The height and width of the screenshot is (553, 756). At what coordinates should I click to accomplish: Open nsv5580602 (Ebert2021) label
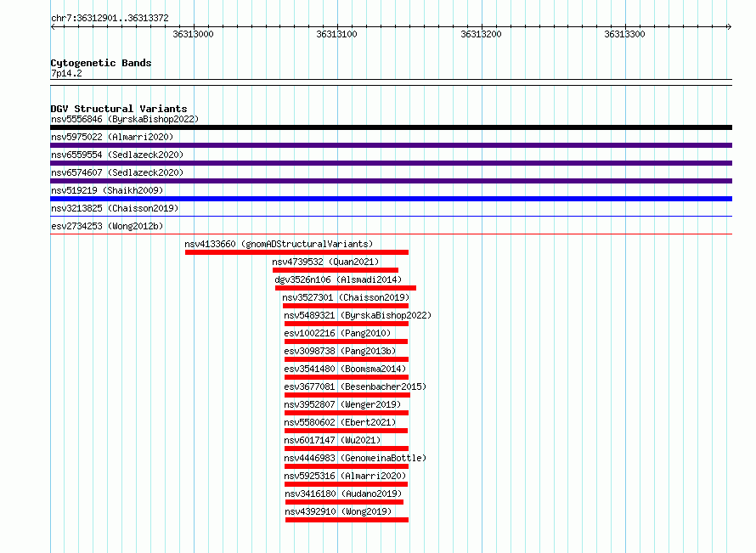340,422
